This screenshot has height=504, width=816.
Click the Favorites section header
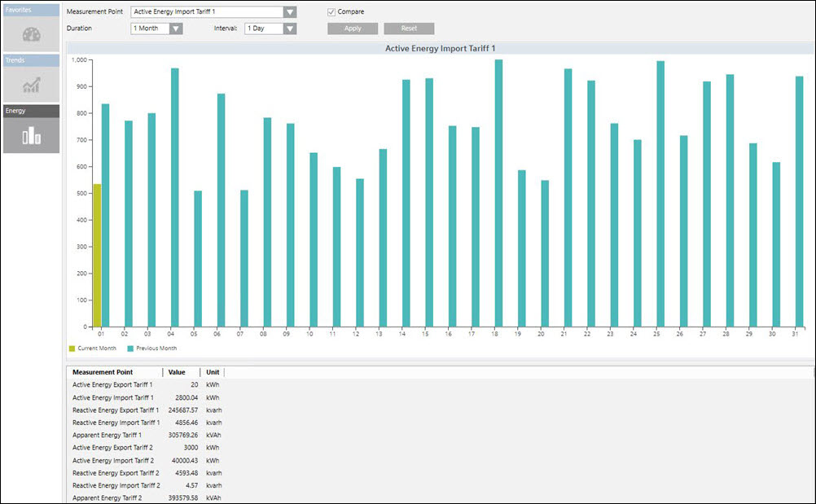tap(31, 10)
